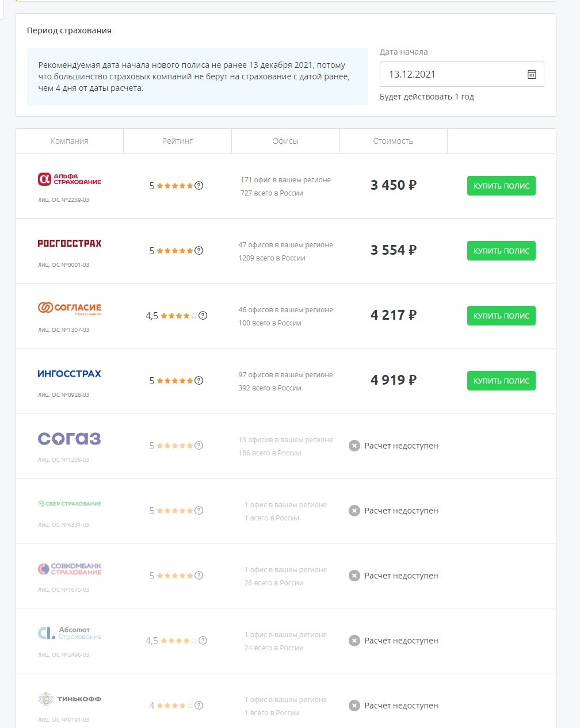Click rating help icon for Согласие
This screenshot has height=728, width=580.
pos(203,316)
